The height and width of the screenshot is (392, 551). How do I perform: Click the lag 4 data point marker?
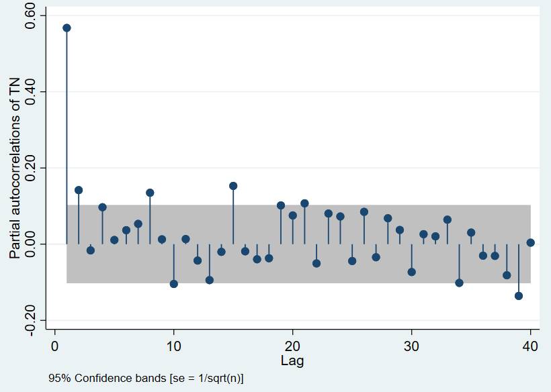tap(102, 207)
